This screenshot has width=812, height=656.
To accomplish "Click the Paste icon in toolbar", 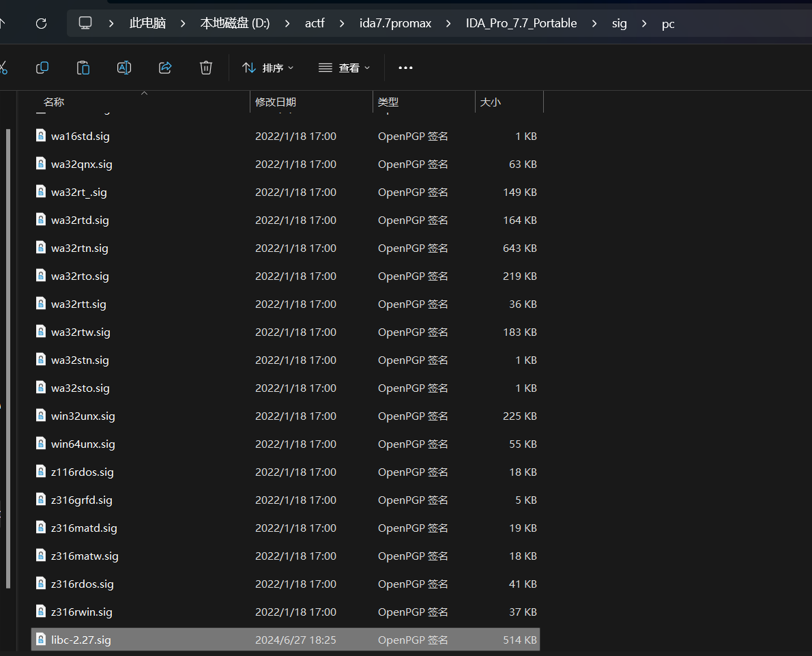I will tap(83, 68).
